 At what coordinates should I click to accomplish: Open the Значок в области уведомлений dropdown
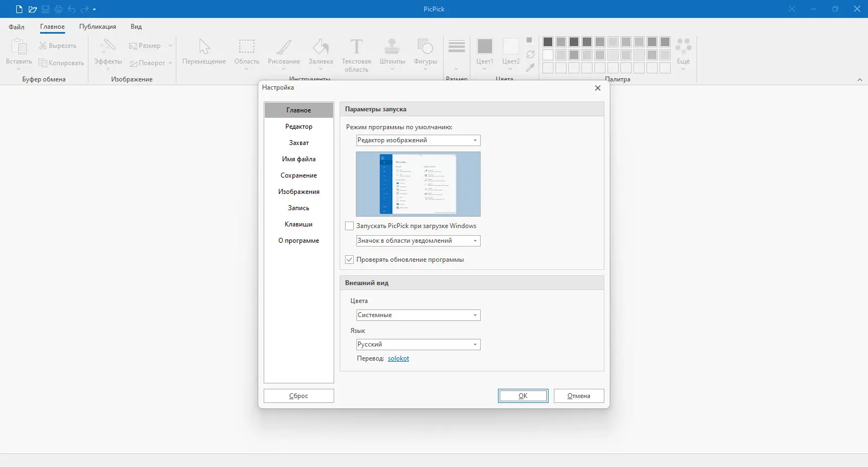pos(418,241)
